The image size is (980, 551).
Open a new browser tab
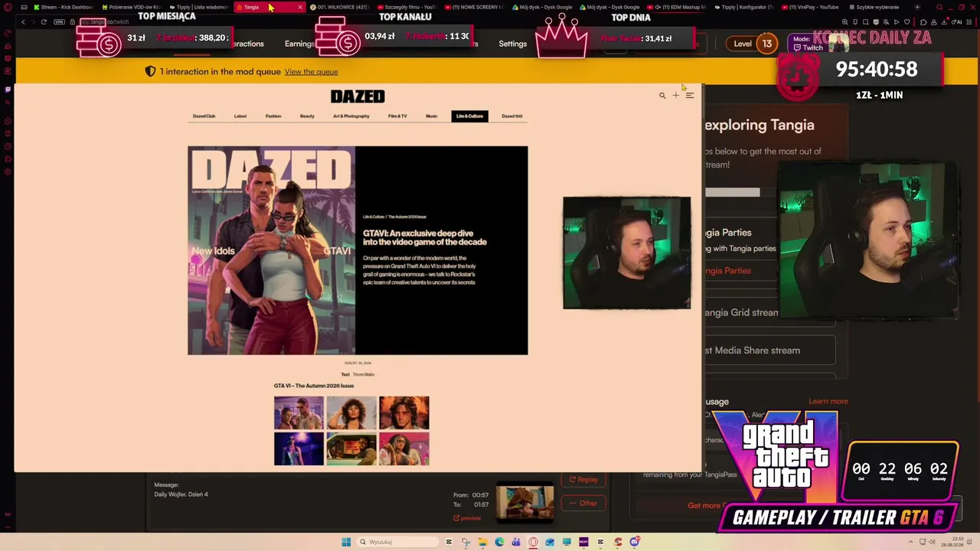(x=917, y=7)
